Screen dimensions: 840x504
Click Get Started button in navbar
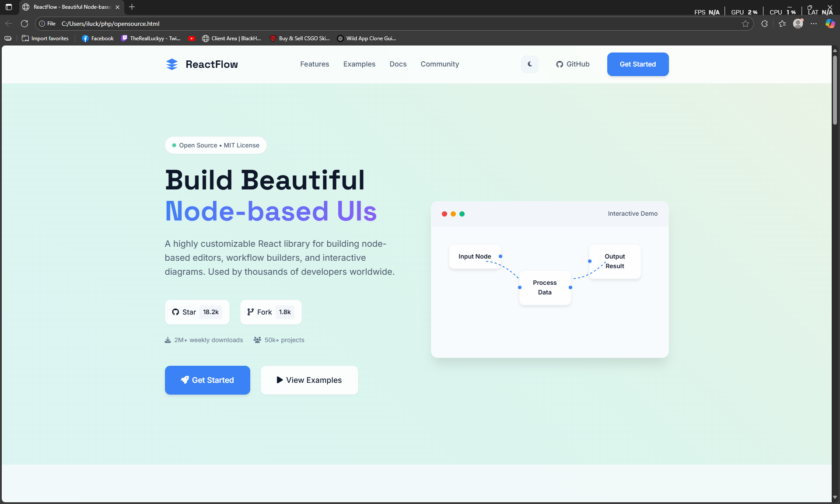pos(637,64)
